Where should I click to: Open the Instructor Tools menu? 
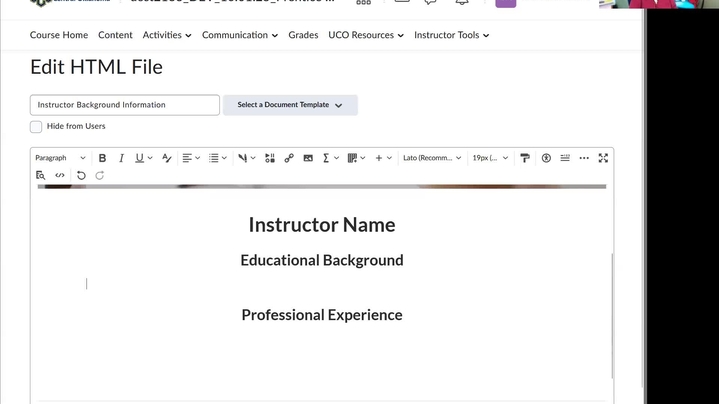click(451, 35)
